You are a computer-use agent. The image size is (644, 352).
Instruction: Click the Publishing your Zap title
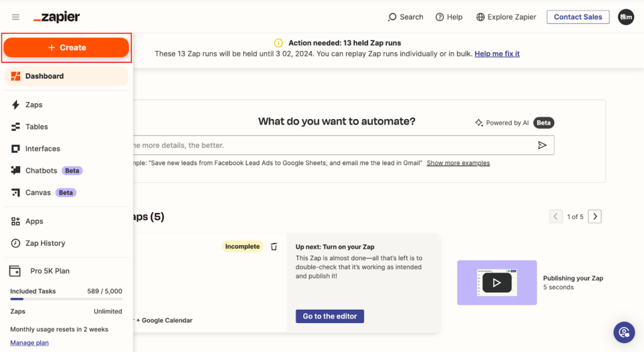pos(573,278)
